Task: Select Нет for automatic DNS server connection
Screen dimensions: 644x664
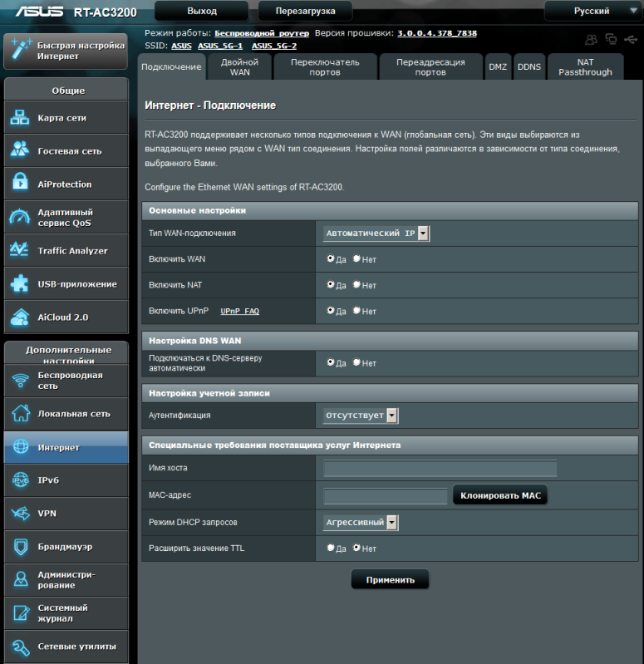Action: click(356, 362)
